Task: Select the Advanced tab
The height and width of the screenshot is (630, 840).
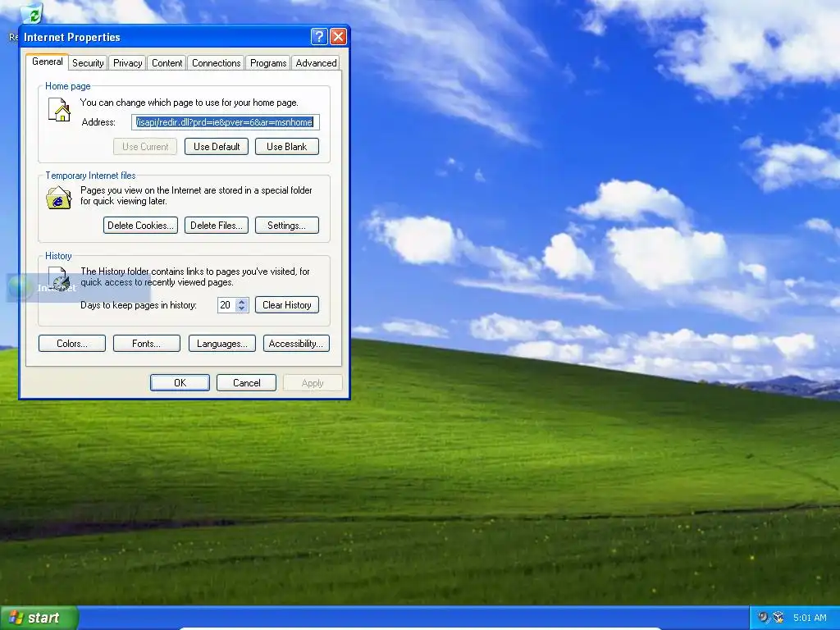Action: point(316,63)
